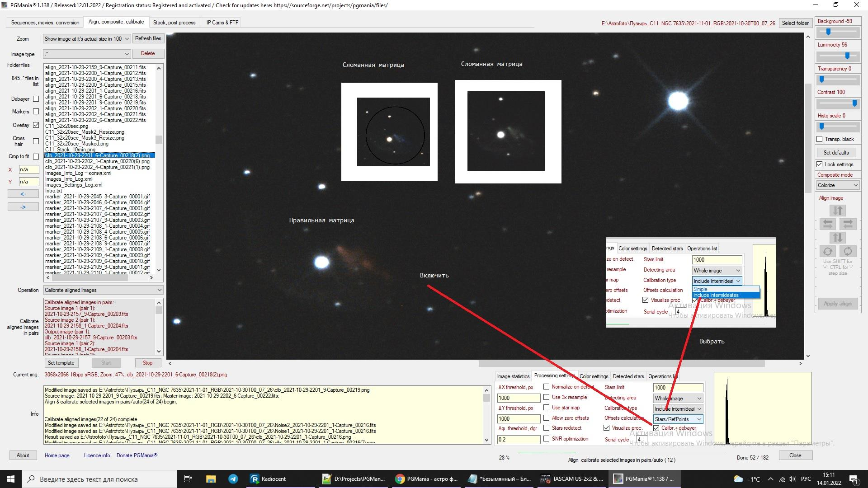
Task: Adjust the Luminocity slider
Action: (847, 56)
